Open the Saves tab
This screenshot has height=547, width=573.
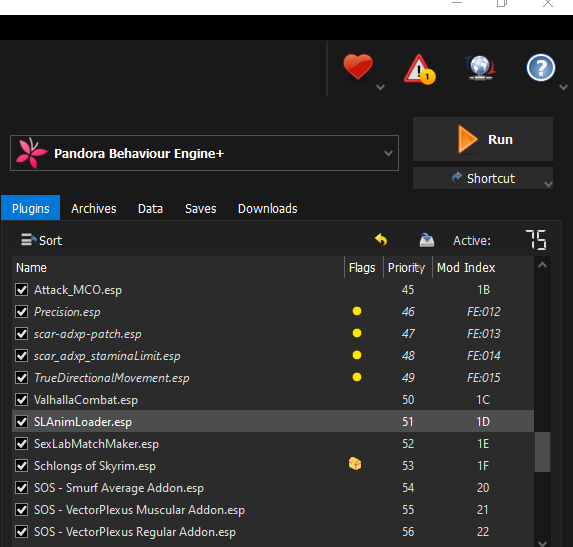click(x=201, y=208)
